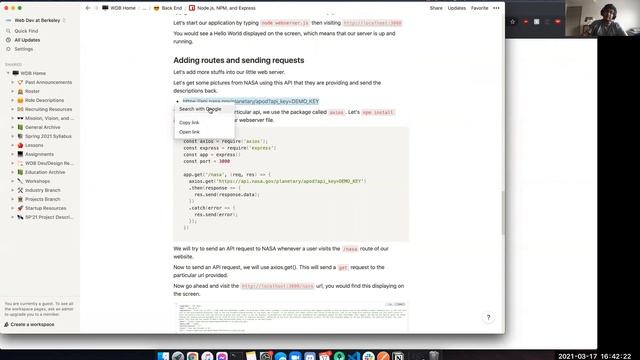Viewport: 640px width, 360px height.
Task: Click the Lessons apple icon
Action: coord(20,145)
